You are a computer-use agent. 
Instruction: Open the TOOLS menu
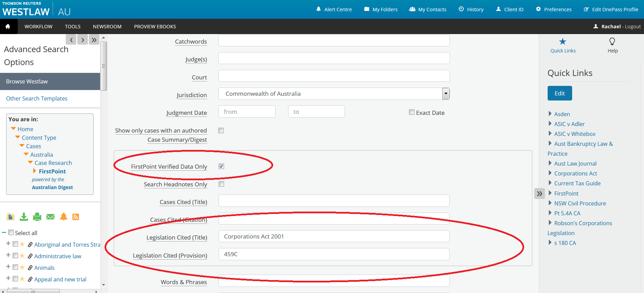[73, 27]
